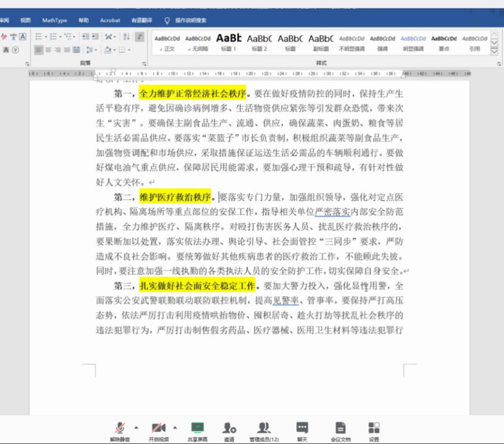Click the distributed alignment icon

click(x=76, y=50)
